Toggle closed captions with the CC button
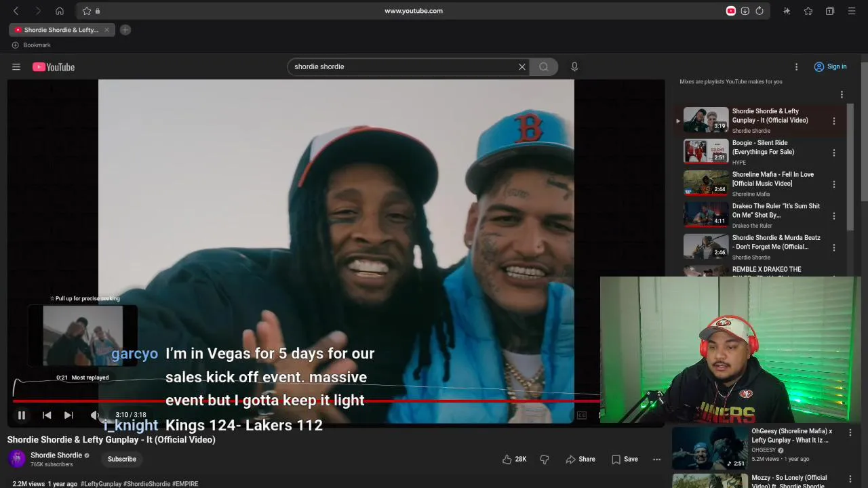The width and height of the screenshot is (868, 488). click(582, 415)
